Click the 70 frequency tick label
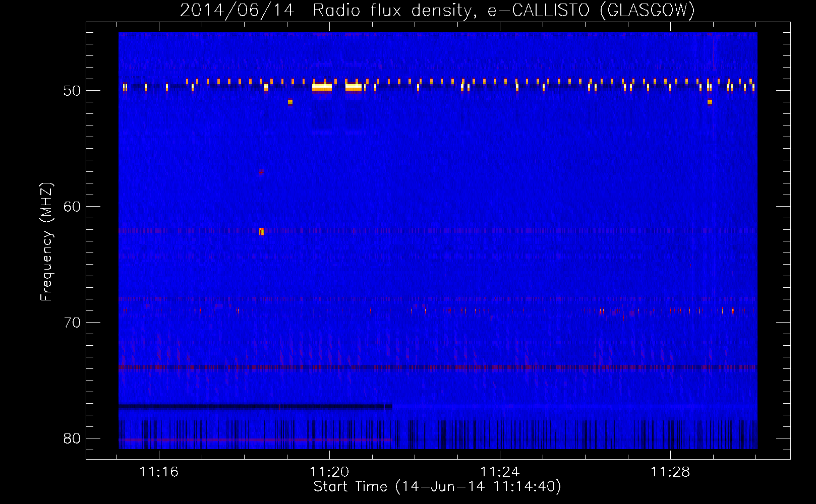This screenshot has height=504, width=816. (x=73, y=323)
